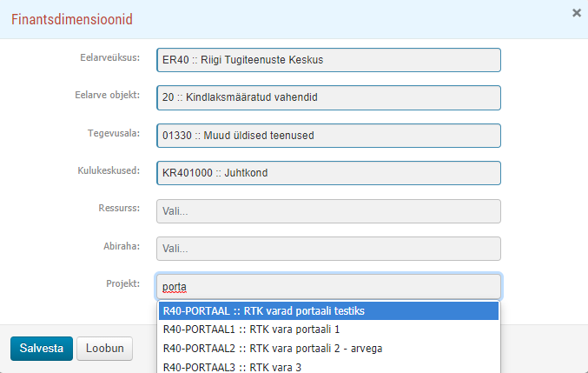The height and width of the screenshot is (373, 588).
Task: Open the Eelarveüksus field showing ER40
Action: (x=328, y=60)
